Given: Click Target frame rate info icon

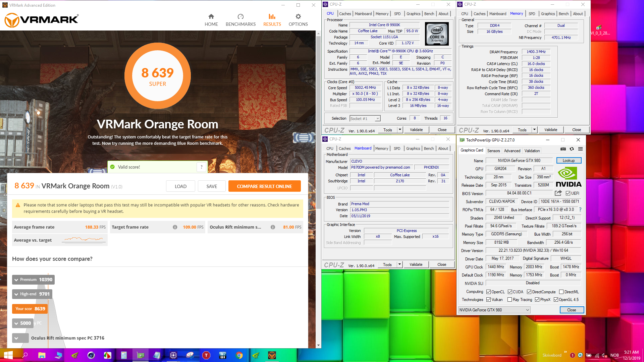Looking at the screenshot, I should (x=175, y=227).
